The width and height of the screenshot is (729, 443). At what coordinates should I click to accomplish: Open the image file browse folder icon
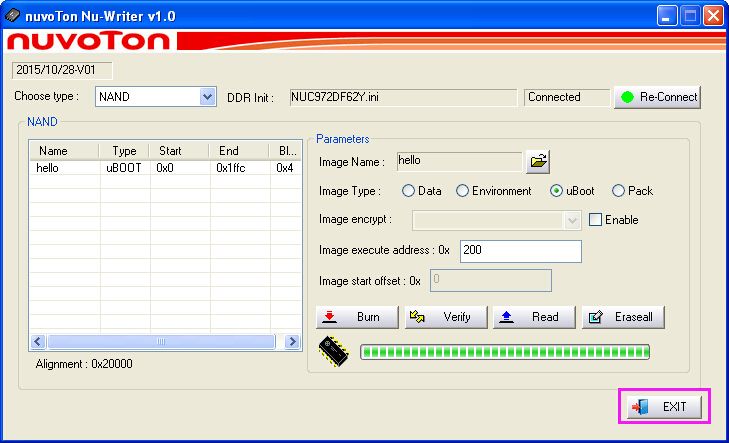click(538, 161)
